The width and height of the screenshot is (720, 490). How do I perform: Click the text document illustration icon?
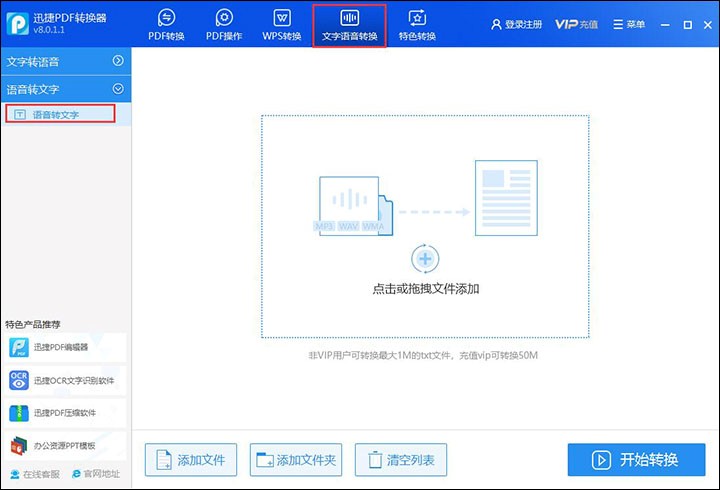click(506, 198)
